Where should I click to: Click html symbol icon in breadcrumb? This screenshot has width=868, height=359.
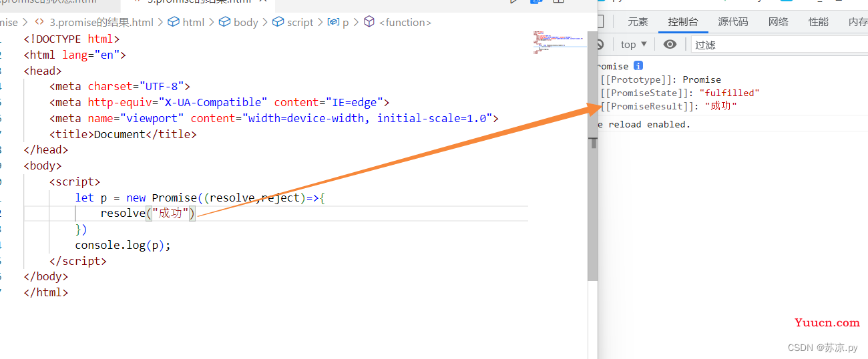(x=173, y=22)
